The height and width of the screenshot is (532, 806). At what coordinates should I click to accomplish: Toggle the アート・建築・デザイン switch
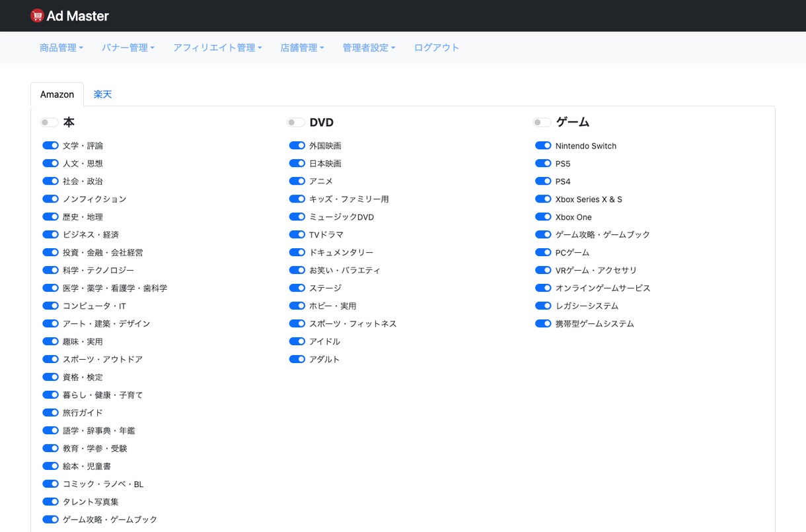(51, 323)
